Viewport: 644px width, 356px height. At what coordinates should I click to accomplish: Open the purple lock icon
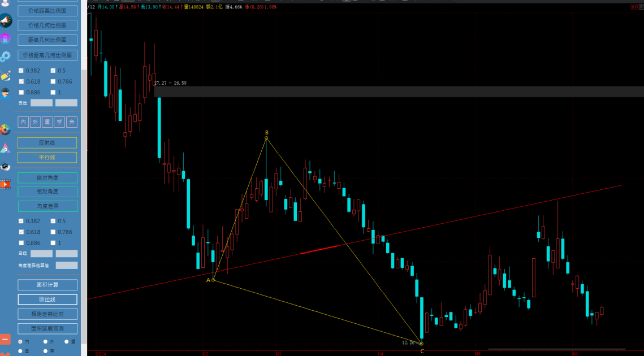point(6,38)
